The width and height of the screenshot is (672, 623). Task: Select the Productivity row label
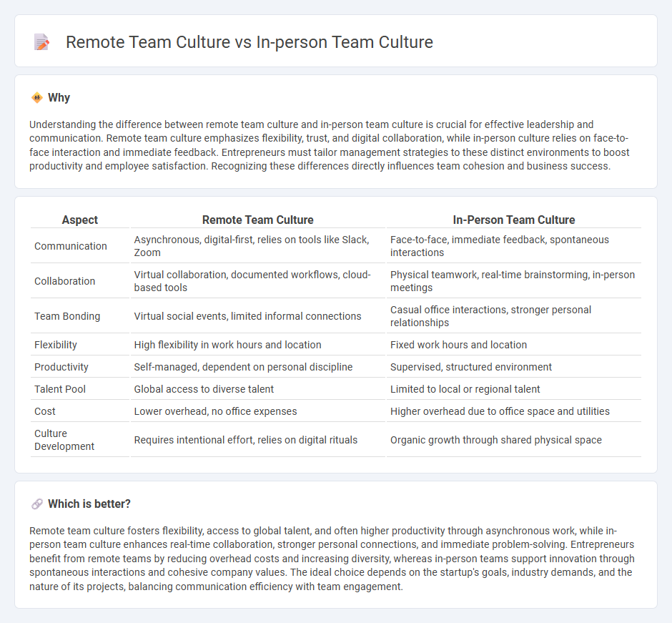61,367
